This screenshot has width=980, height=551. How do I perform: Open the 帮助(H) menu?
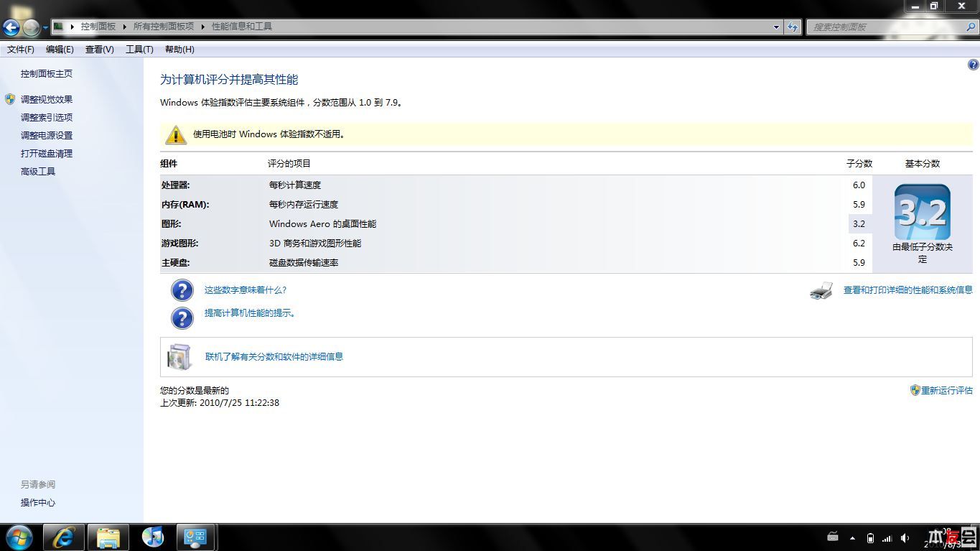pyautogui.click(x=179, y=50)
